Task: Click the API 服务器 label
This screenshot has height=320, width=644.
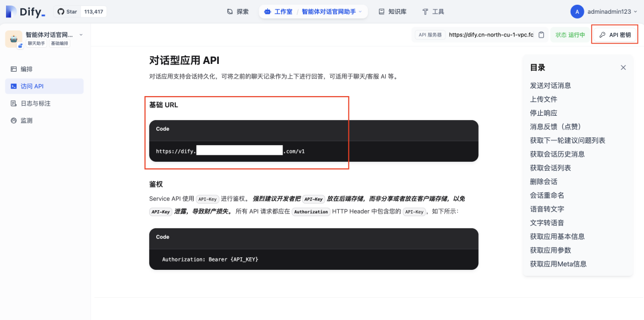Action: coord(430,35)
